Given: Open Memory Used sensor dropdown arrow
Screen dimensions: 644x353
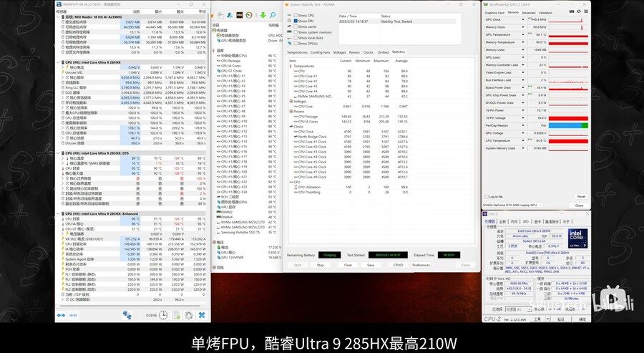Looking at the screenshot, I should click(523, 50).
